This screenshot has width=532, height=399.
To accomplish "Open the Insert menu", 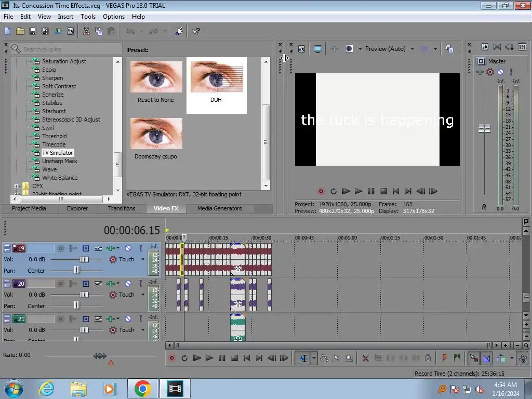I will [65, 16].
